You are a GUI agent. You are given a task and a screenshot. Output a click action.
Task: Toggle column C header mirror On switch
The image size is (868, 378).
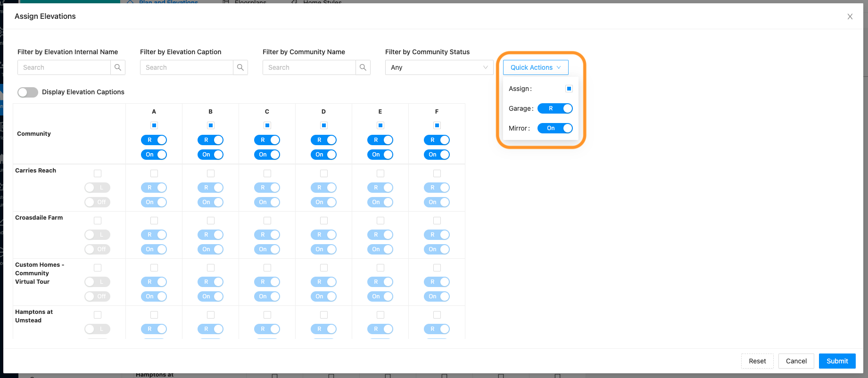(267, 155)
